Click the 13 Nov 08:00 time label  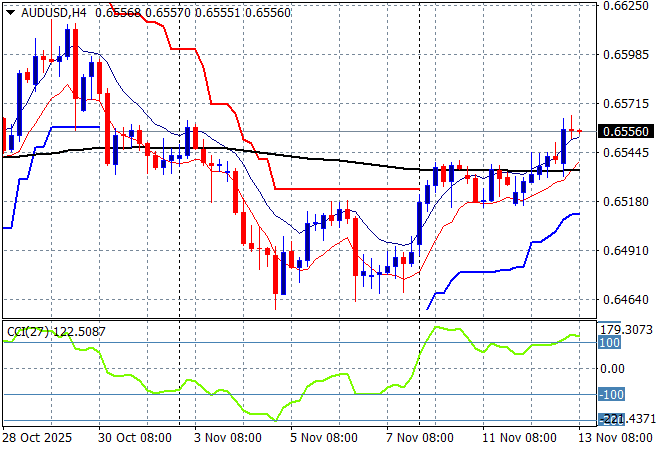click(615, 438)
